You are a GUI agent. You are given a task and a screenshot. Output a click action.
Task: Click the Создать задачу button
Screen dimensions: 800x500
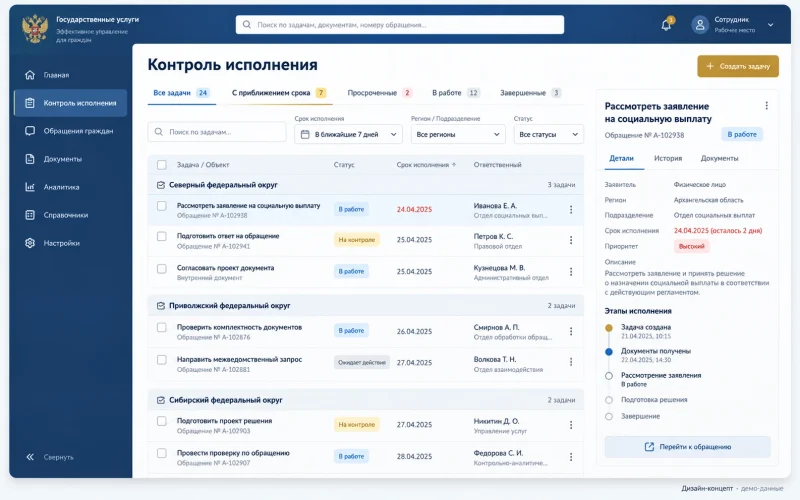click(738, 66)
